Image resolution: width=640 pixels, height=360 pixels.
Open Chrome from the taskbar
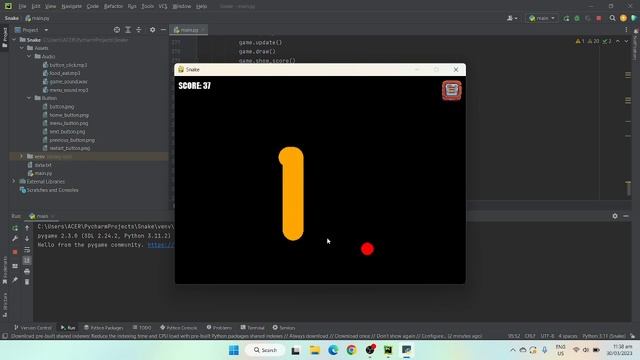coord(351,350)
